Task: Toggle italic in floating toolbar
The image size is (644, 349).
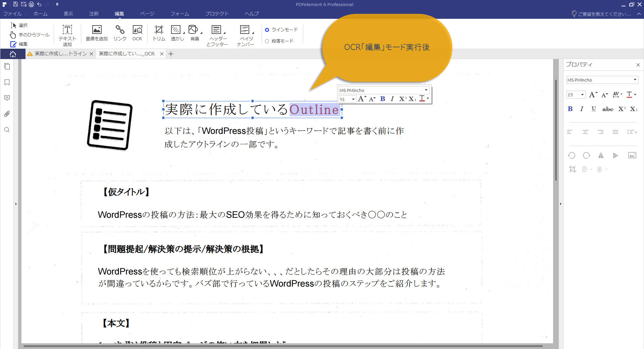Action: tap(392, 99)
